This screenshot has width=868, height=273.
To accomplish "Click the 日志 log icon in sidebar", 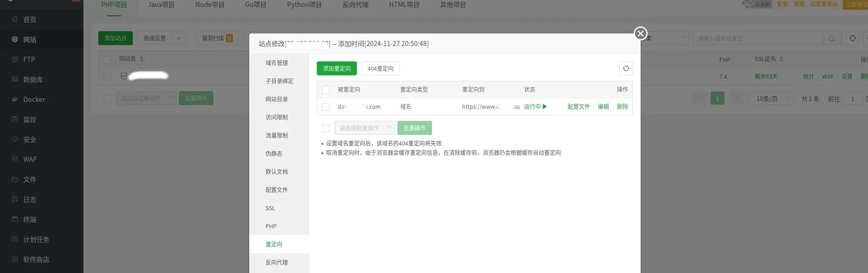I will [15, 200].
